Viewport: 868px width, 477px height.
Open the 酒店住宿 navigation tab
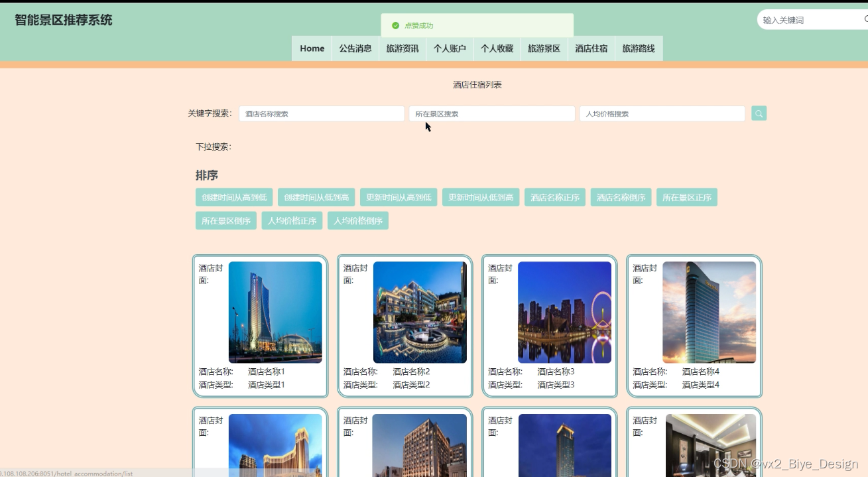coord(591,48)
